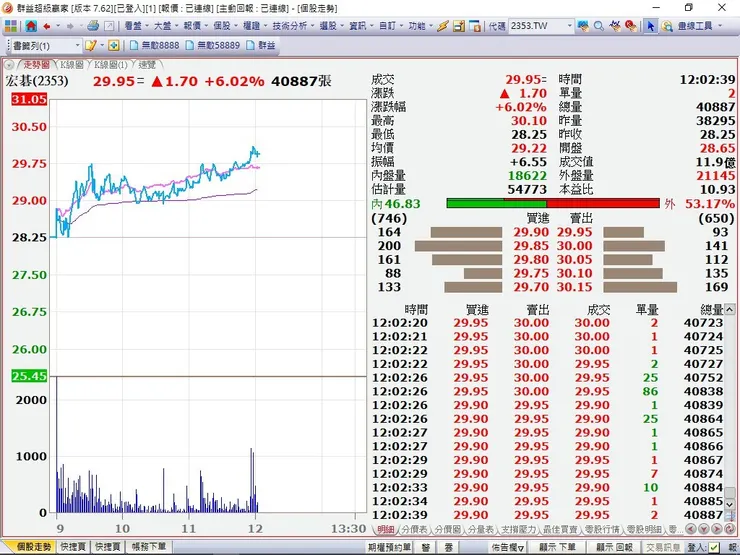Switch to the K線圖 tab
The image size is (740, 555).
pos(72,65)
